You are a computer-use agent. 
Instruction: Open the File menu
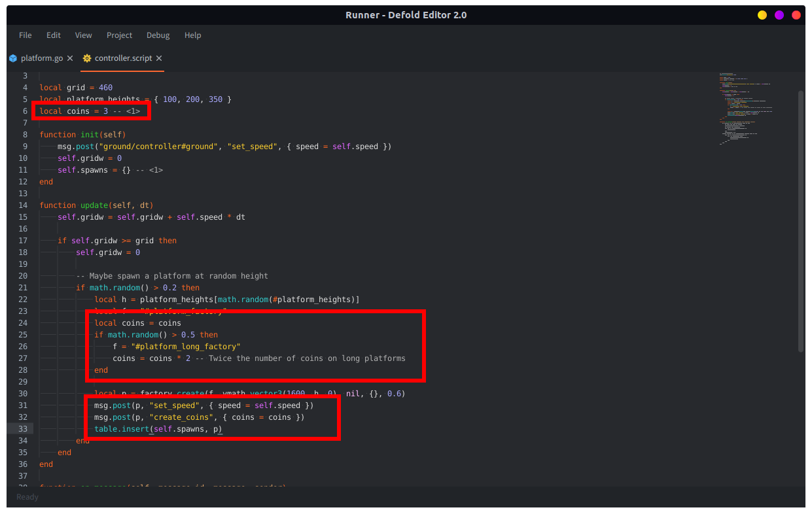(x=26, y=35)
